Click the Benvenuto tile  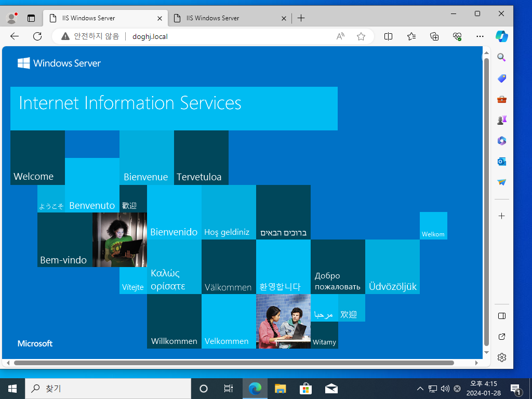92,185
